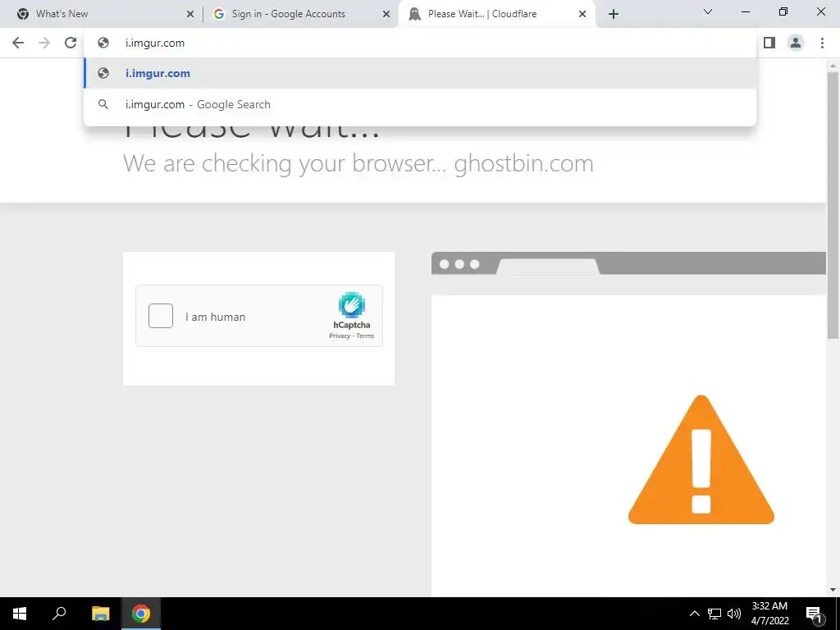Minimize the Chrome window

(x=745, y=11)
